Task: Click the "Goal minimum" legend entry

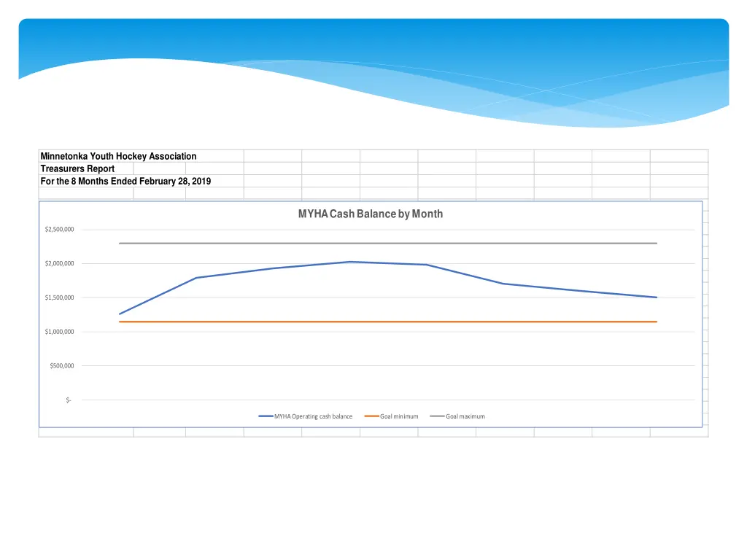Action: tap(391, 416)
